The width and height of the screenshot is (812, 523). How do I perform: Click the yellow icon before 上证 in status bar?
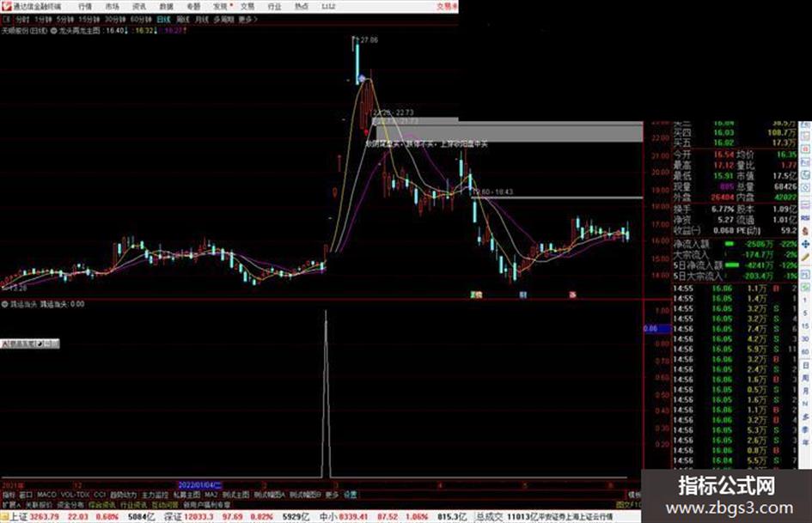coord(4,516)
